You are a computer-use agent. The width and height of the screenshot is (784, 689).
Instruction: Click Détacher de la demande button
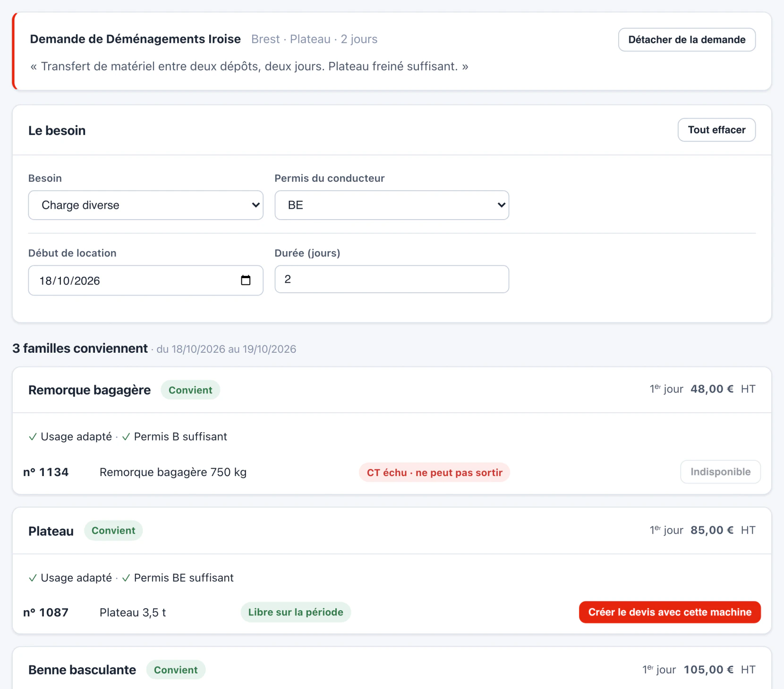pos(687,40)
